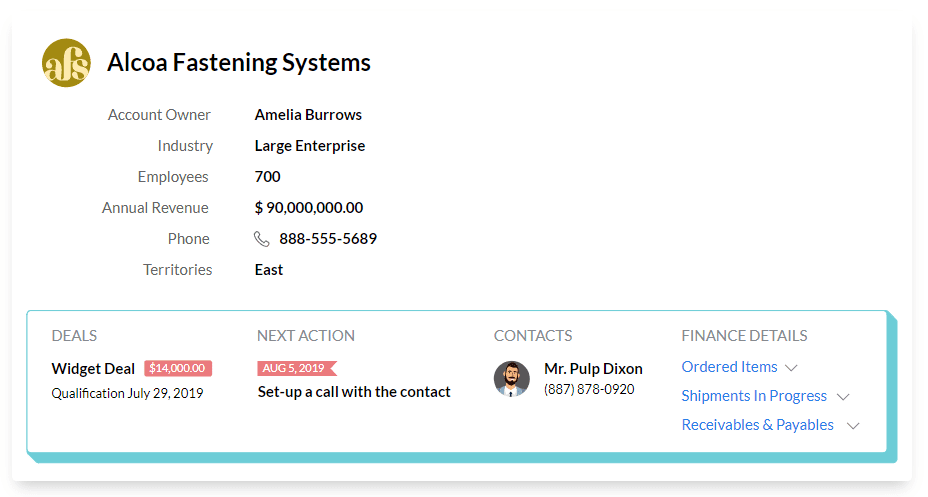
Task: Open the Shipments In Progress link
Action: click(754, 396)
